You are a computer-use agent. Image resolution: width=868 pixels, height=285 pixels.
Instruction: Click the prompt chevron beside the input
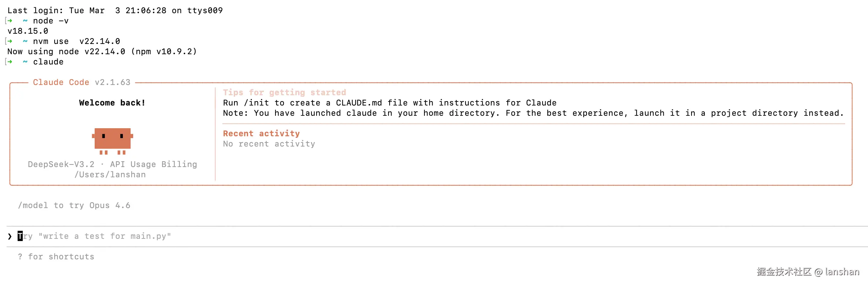[10, 236]
